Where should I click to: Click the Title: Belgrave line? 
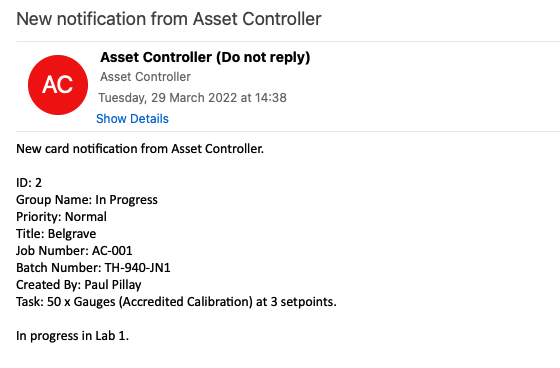click(56, 234)
